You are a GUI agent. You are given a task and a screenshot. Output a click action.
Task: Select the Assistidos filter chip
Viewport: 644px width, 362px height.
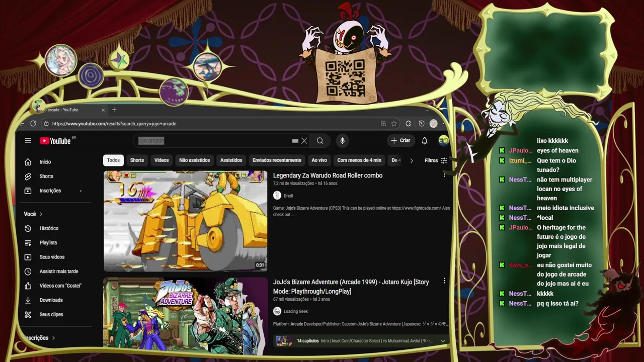[x=231, y=160]
